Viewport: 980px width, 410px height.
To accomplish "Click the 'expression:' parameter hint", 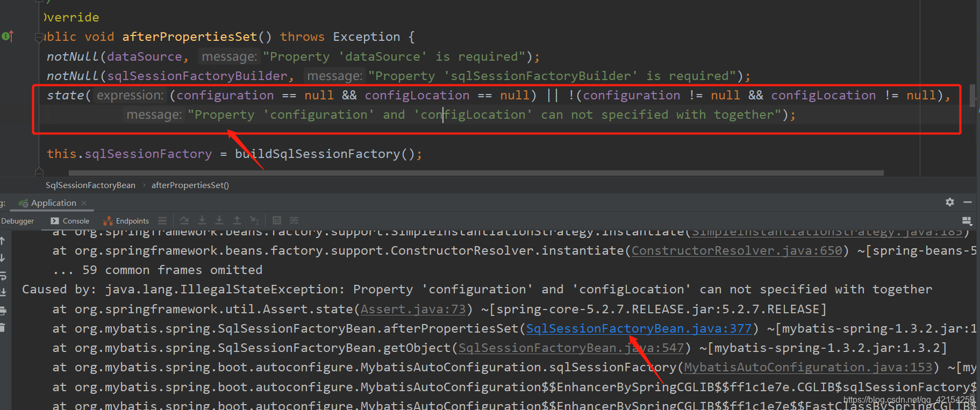I will click(x=130, y=95).
